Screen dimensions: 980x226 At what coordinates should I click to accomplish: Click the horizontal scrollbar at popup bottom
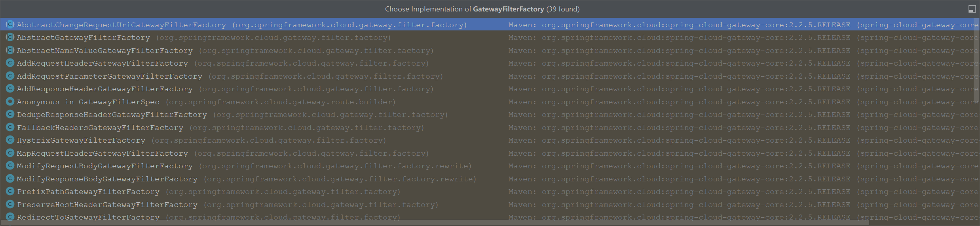click(435, 223)
